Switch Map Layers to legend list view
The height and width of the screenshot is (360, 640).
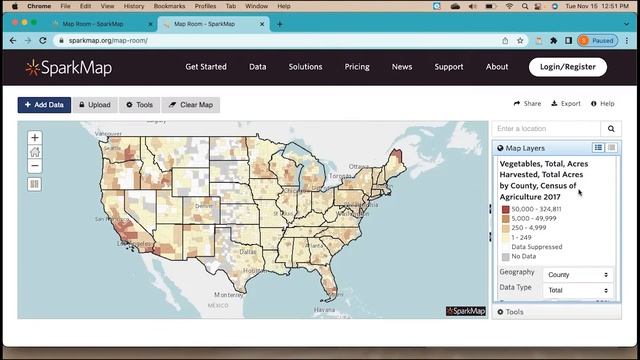pyautogui.click(x=598, y=148)
